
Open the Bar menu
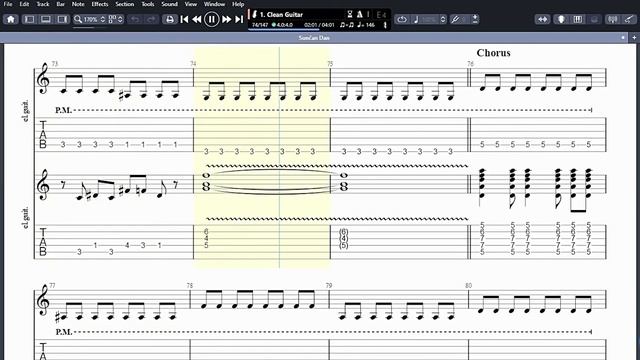60,4
